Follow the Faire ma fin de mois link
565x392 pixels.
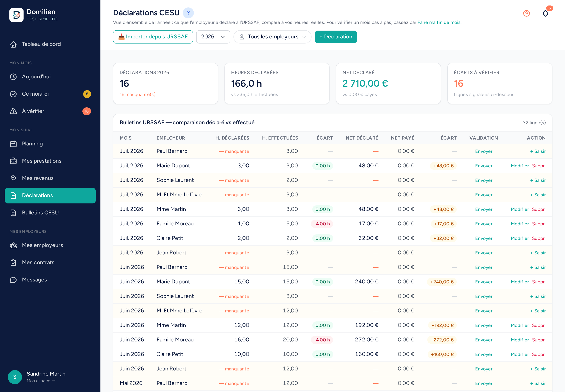coord(439,22)
